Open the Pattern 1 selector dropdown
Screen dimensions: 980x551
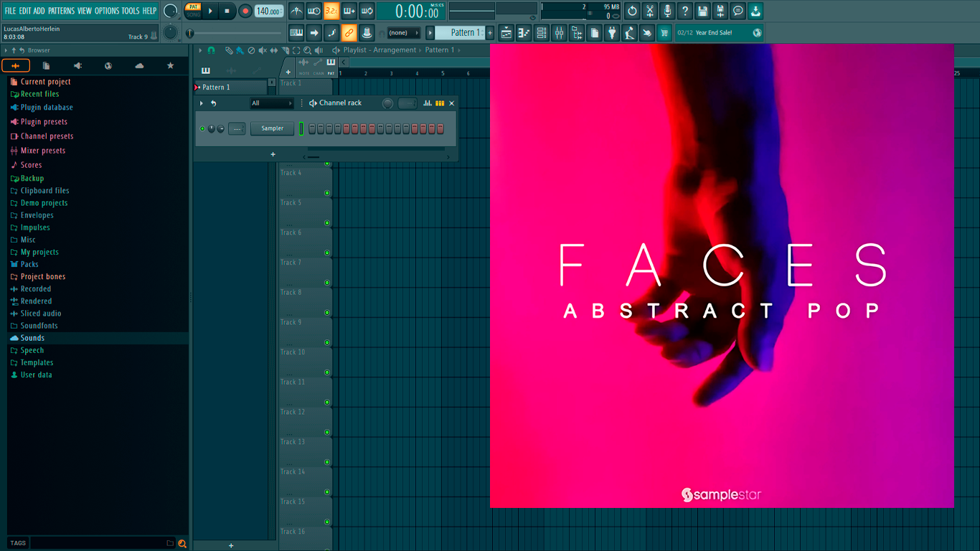[461, 32]
